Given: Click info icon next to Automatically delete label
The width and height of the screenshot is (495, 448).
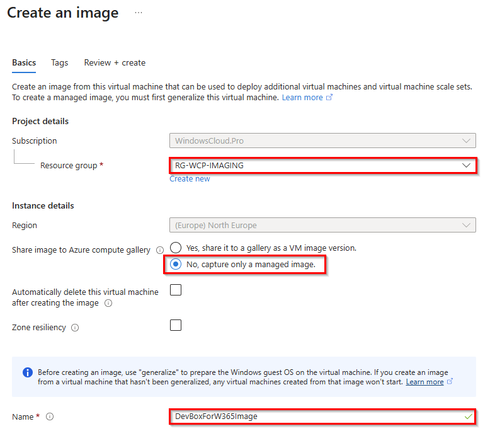Looking at the screenshot, I should (x=108, y=303).
